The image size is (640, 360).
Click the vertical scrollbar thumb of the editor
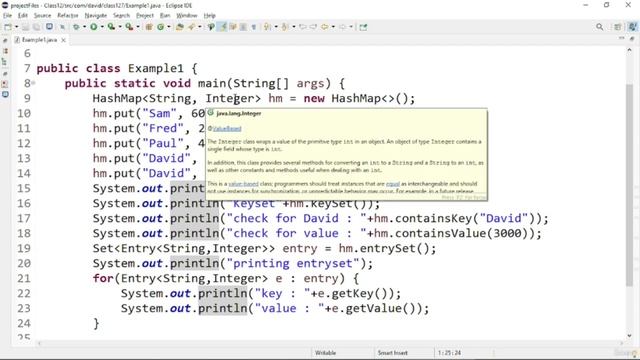(629, 184)
